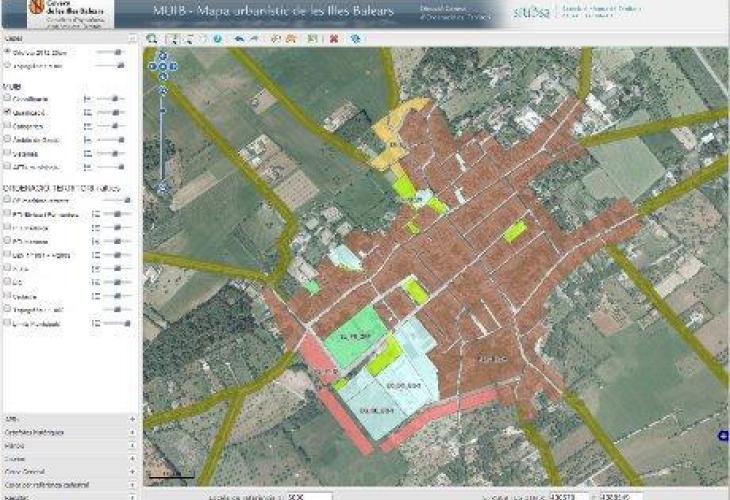Click the blue help icon in toolbar
Screen dimensions: 730x500
[x=217, y=39]
